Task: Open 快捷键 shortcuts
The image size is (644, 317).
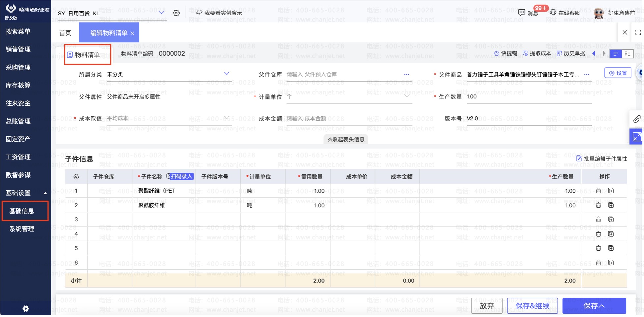Action: pos(505,53)
